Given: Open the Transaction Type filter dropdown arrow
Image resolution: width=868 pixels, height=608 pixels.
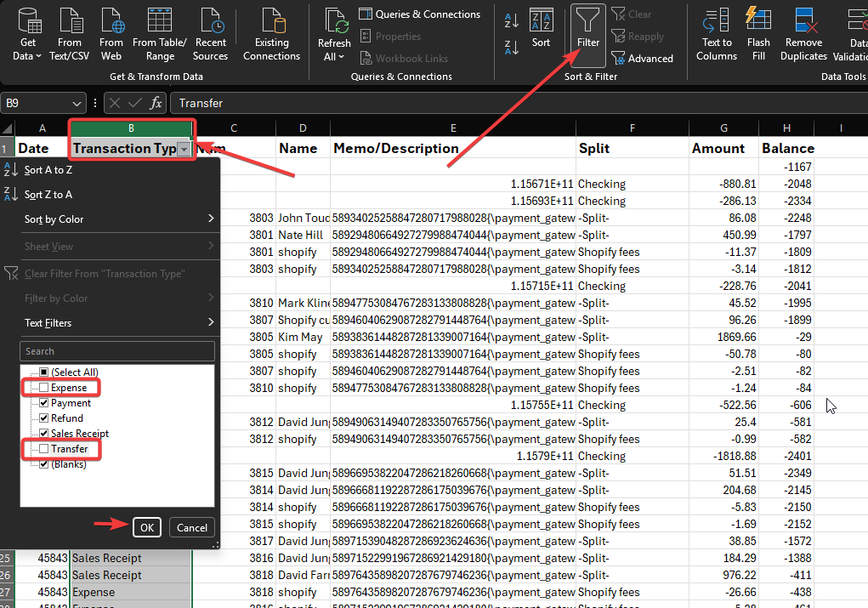Looking at the screenshot, I should [x=184, y=149].
